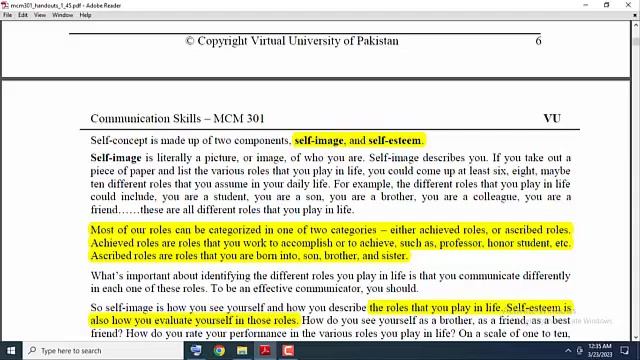Open File Explorer from the taskbar
This screenshot has height=360, width=640.
coord(242,351)
